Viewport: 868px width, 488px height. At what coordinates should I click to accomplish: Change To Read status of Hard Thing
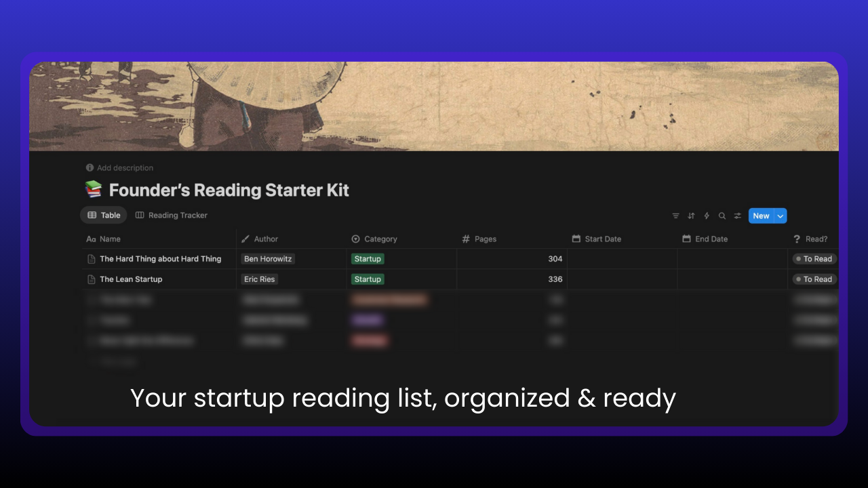point(814,259)
